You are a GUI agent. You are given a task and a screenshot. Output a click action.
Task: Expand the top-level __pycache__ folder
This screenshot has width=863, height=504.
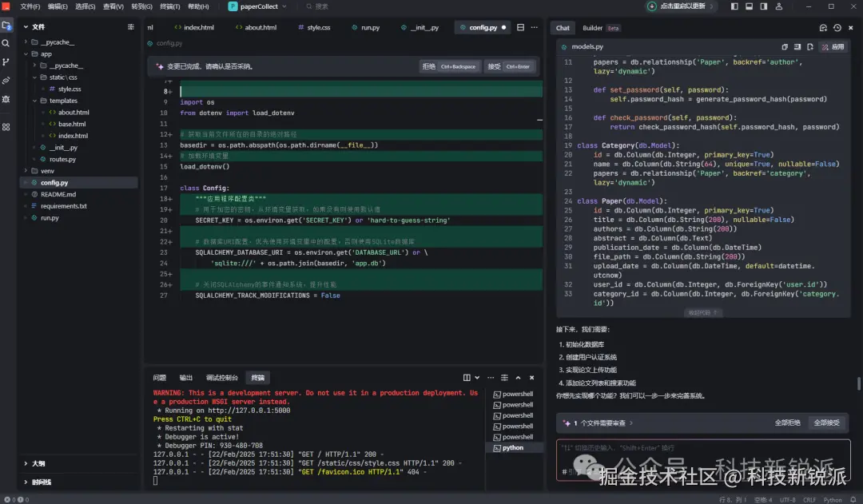(26, 42)
